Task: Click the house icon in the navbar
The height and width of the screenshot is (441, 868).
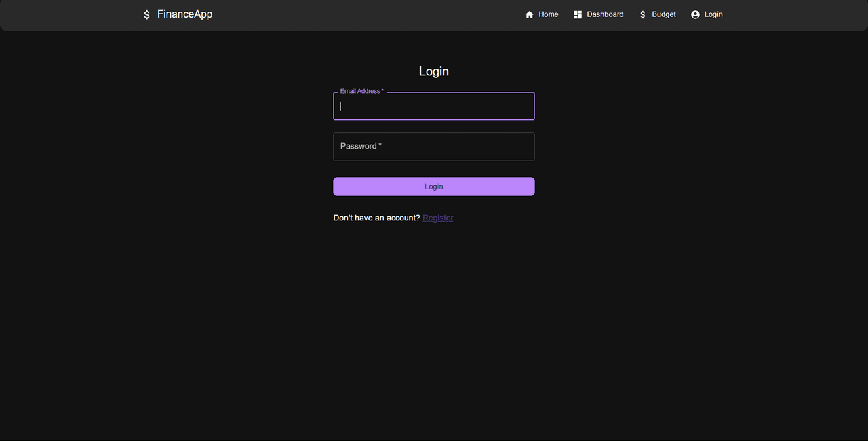Action: [x=530, y=15]
